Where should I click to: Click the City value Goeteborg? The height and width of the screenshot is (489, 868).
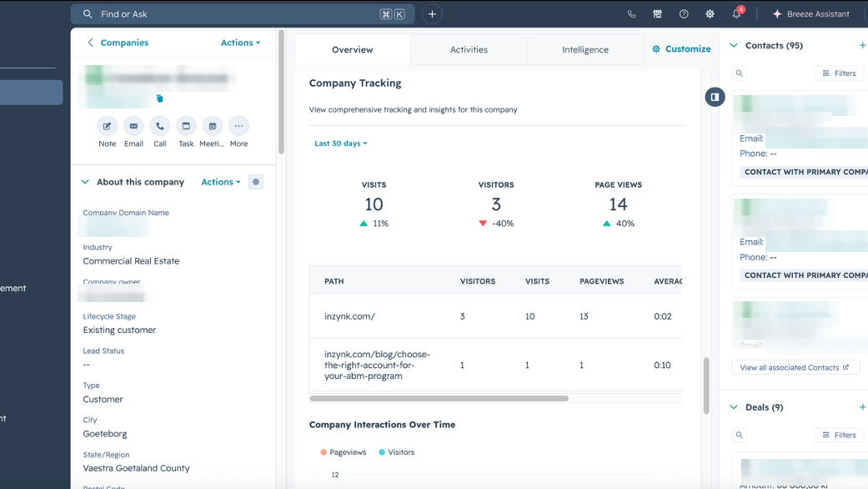click(105, 434)
